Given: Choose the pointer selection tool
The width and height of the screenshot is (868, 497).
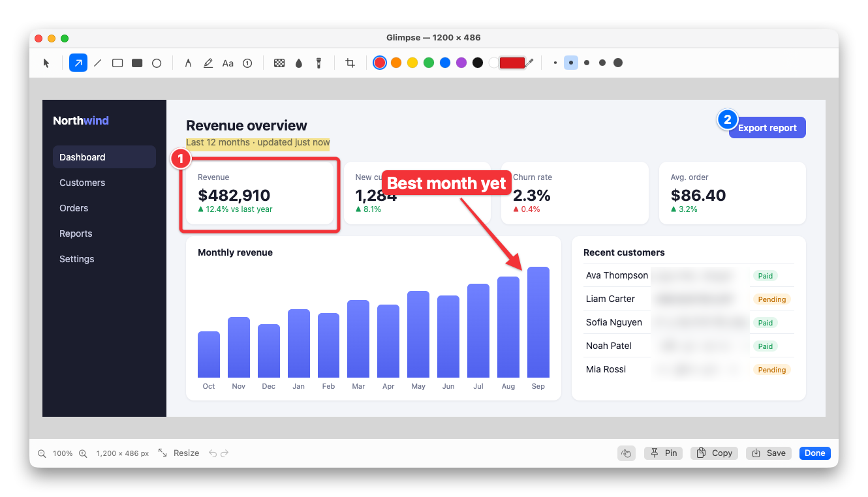Looking at the screenshot, I should pyautogui.click(x=46, y=63).
